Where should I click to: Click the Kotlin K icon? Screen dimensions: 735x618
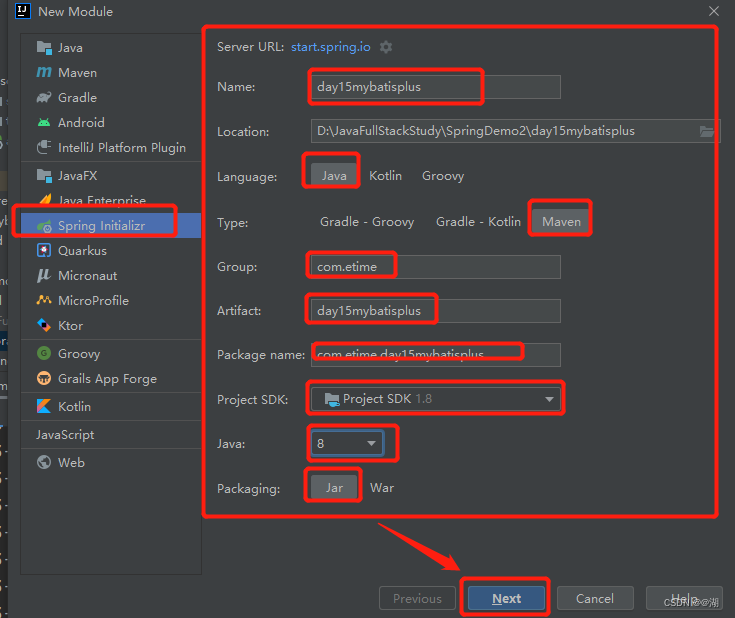(x=44, y=406)
